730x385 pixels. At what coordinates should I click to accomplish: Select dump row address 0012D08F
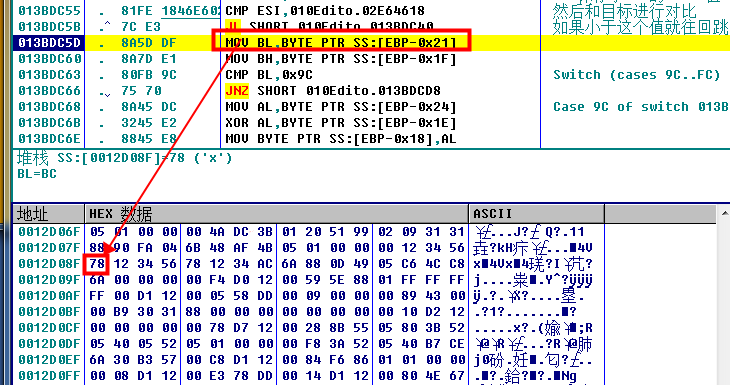[49, 264]
